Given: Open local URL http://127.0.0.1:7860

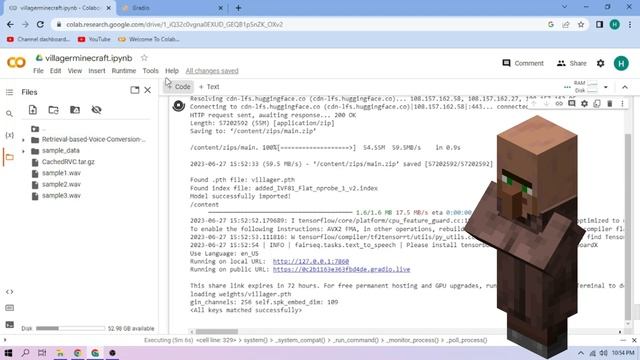Looking at the screenshot, I should click(x=311, y=261).
